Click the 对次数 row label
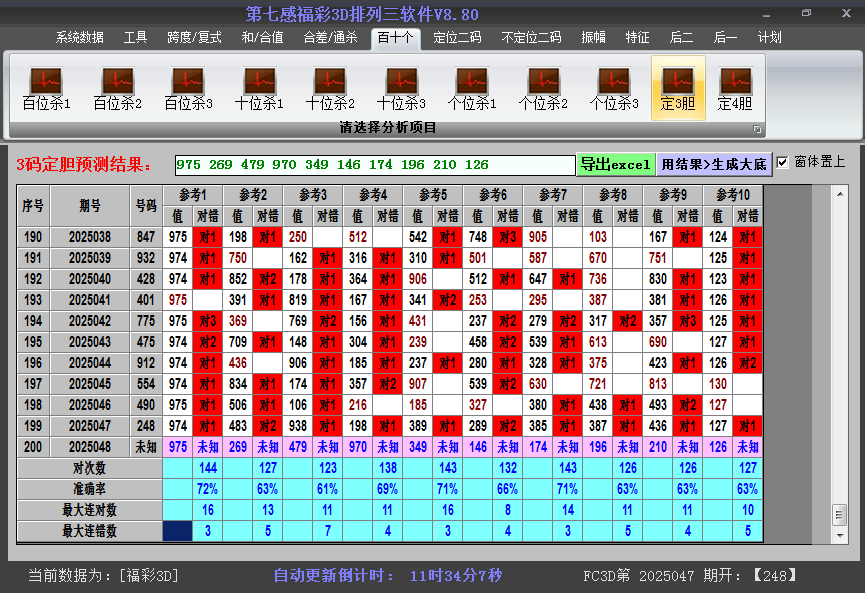The width and height of the screenshot is (865, 593). pyautogui.click(x=89, y=468)
